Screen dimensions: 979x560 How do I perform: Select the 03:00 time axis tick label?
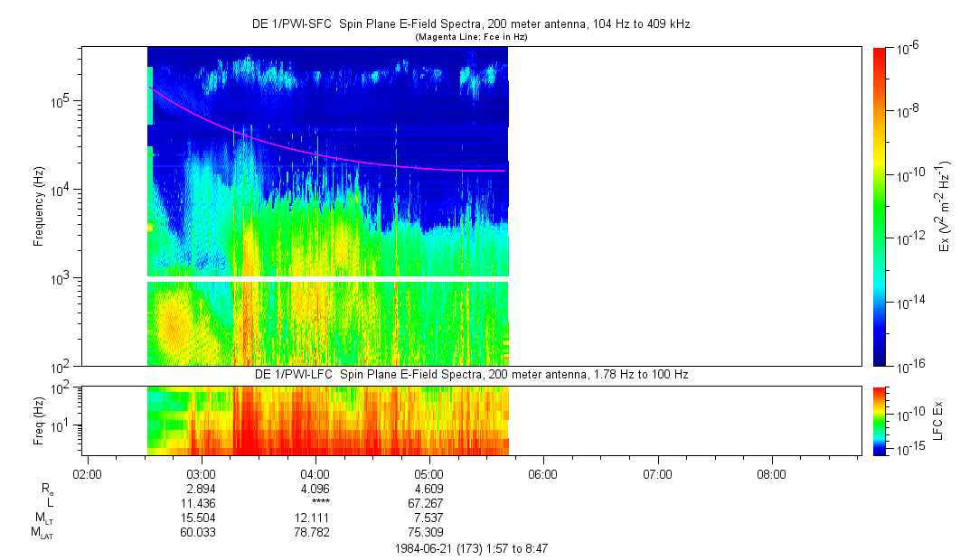point(200,474)
